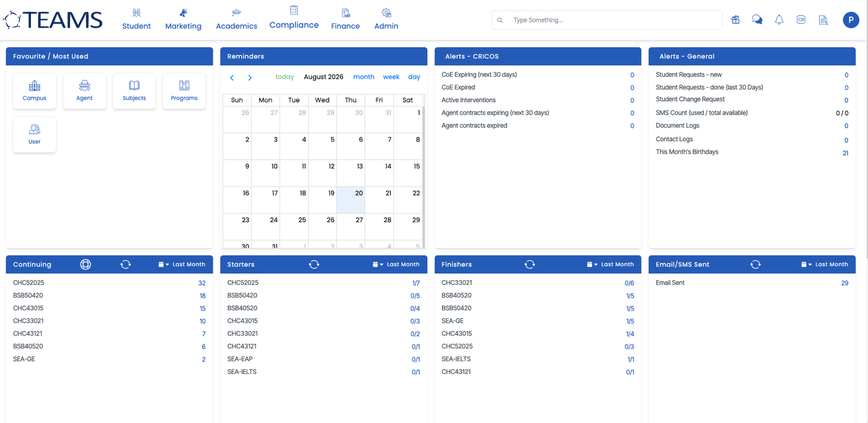868x423 pixels.
Task: Click the lifebuoy icon in the Continuing header
Action: pyautogui.click(x=86, y=264)
